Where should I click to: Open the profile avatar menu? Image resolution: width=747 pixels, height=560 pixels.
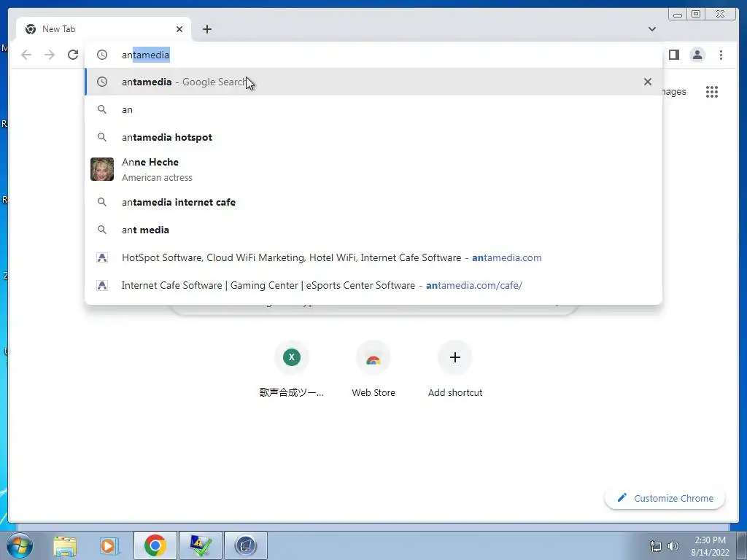(697, 55)
